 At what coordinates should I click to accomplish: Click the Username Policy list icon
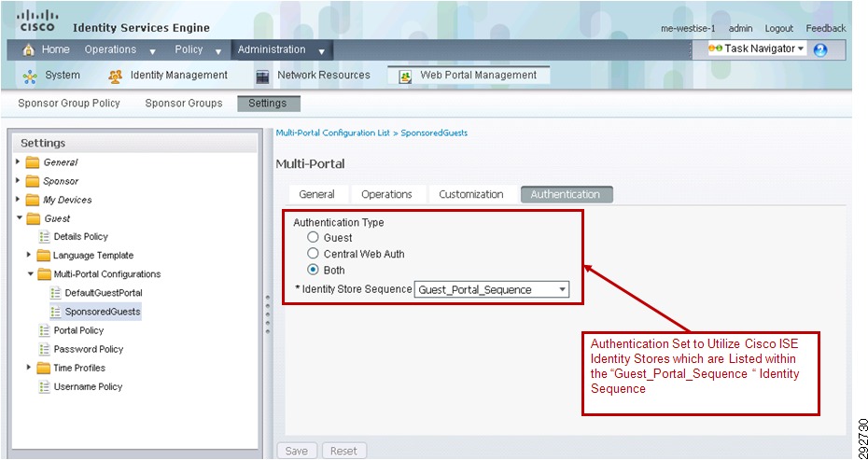pyautogui.click(x=44, y=387)
